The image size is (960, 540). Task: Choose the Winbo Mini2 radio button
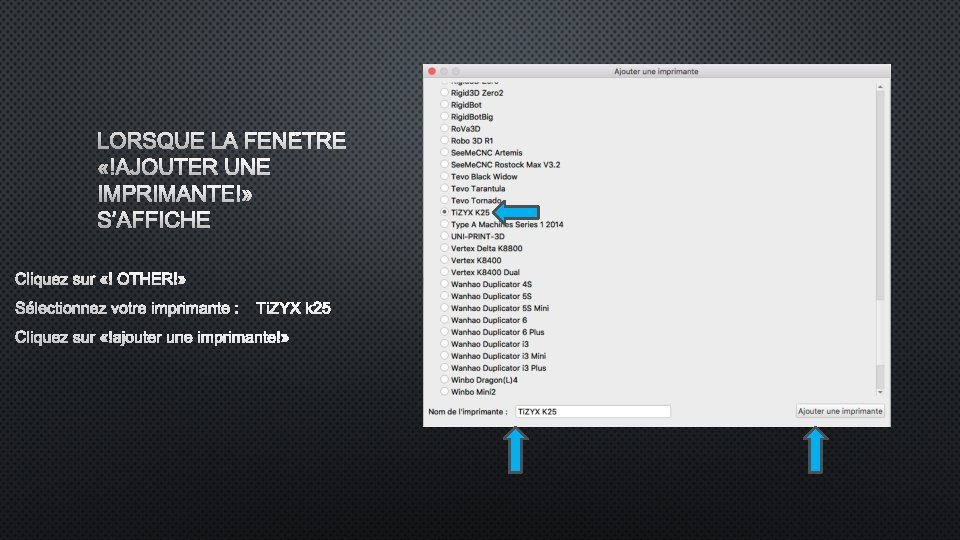click(444, 391)
